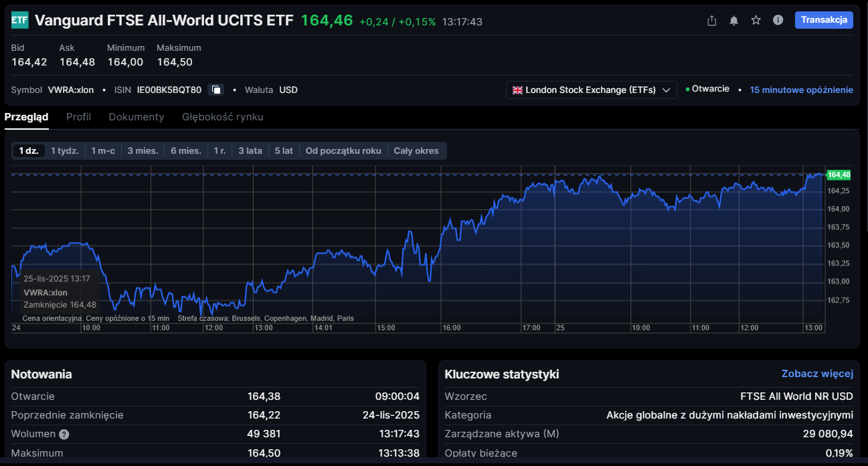Switch chart to 5 lat range
The width and height of the screenshot is (868, 466).
284,150
